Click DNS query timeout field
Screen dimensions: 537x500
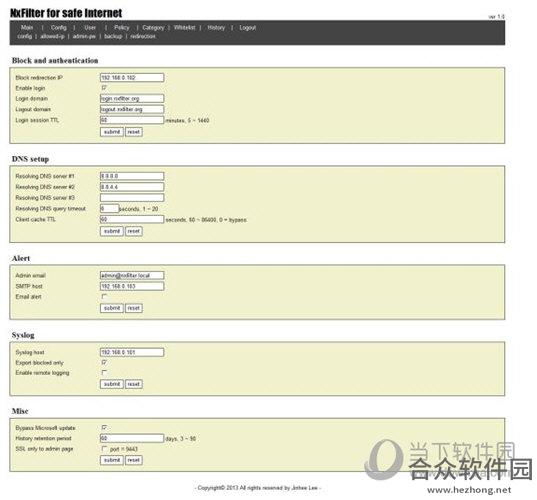click(109, 209)
